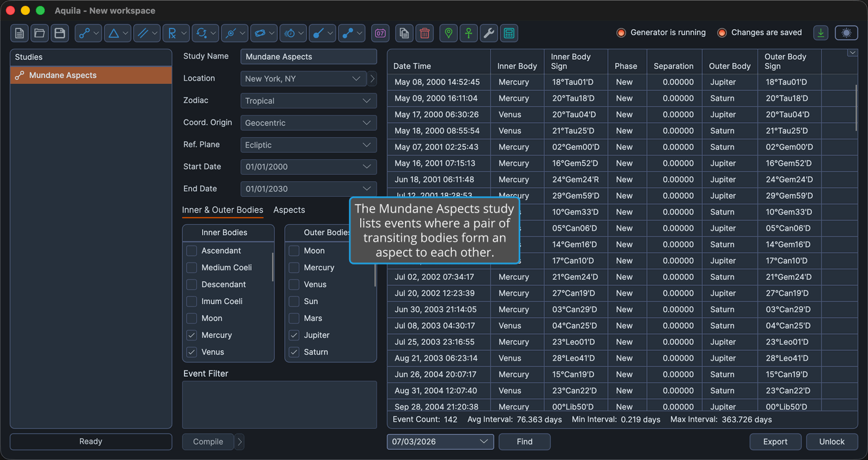Select the aspects study tool icon
The height and width of the screenshot is (460, 868).
click(88, 33)
